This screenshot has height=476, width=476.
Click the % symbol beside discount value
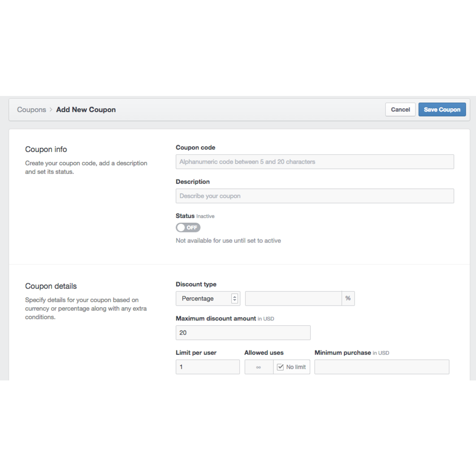(348, 299)
